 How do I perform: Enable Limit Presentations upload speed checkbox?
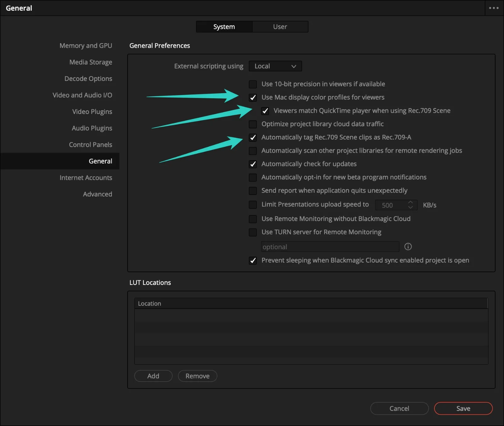[x=253, y=205]
